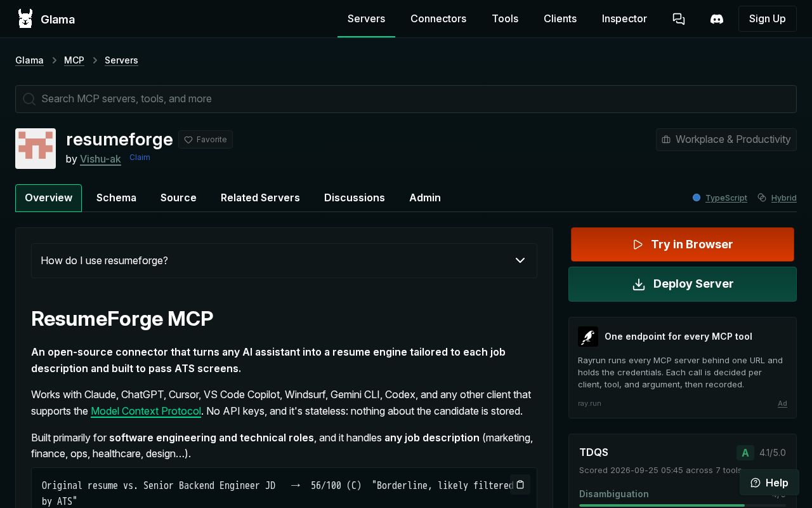This screenshot has height=508, width=812.
Task: Switch to the Related Servers tab
Action: coord(260,198)
